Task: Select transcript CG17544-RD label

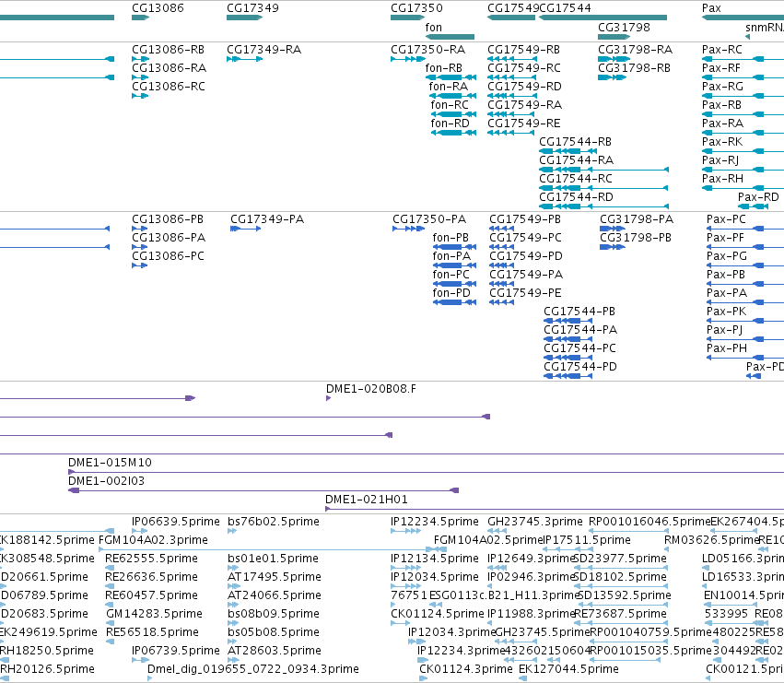Action: click(x=576, y=197)
